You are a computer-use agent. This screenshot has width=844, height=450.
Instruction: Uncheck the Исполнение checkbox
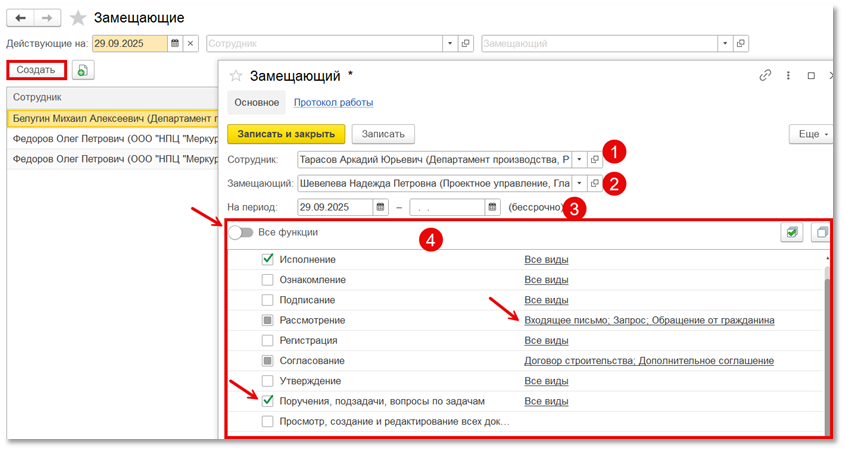coord(267,259)
